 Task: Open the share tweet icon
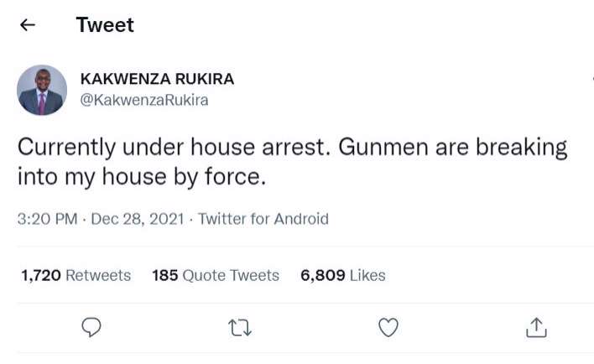pyautogui.click(x=536, y=329)
